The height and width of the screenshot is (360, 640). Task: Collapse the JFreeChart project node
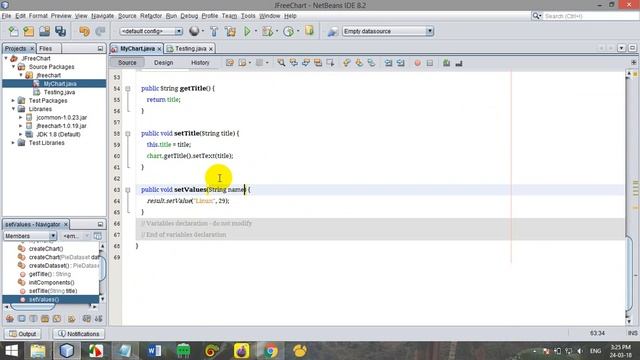(x=6, y=58)
